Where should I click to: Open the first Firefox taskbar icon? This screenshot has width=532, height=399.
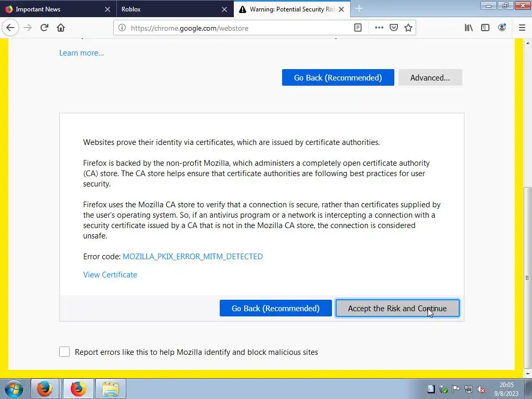tap(45, 389)
